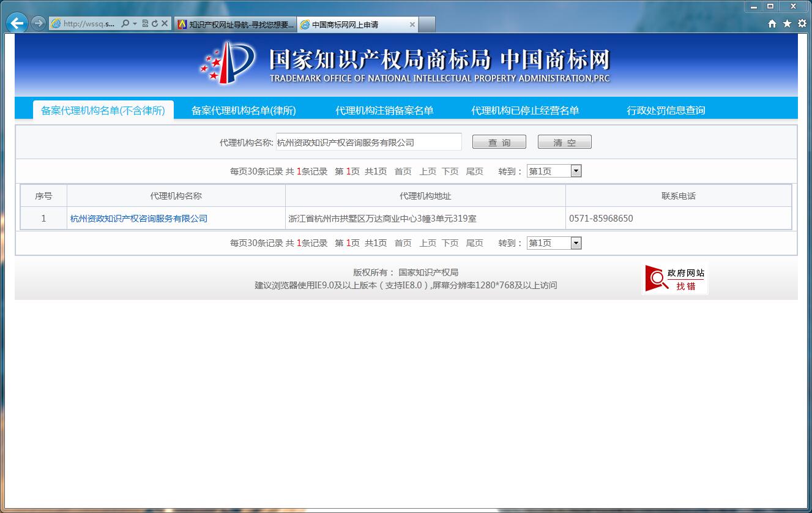812x513 pixels.
Task: Select phone number 0571-85968650
Action: [x=601, y=219]
